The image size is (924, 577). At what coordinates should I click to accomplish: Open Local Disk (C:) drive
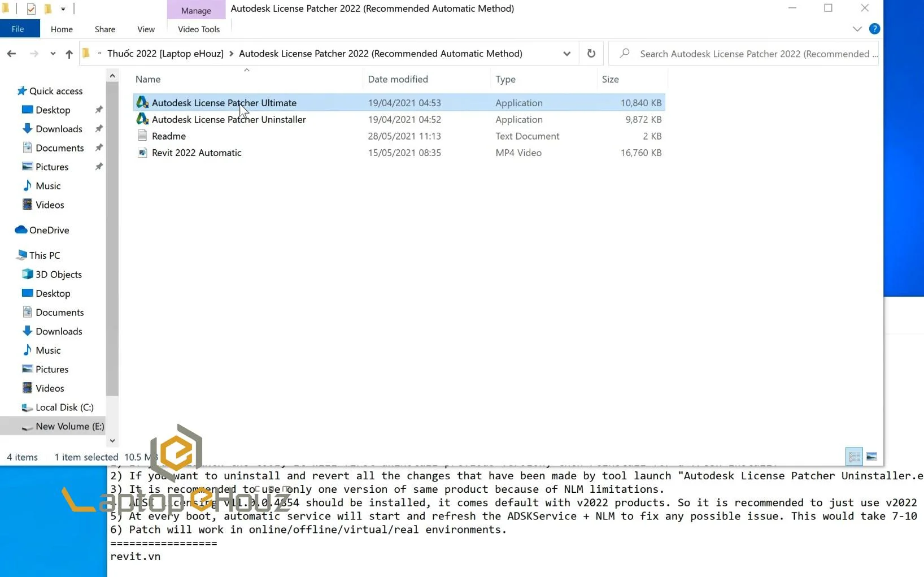pyautogui.click(x=64, y=407)
